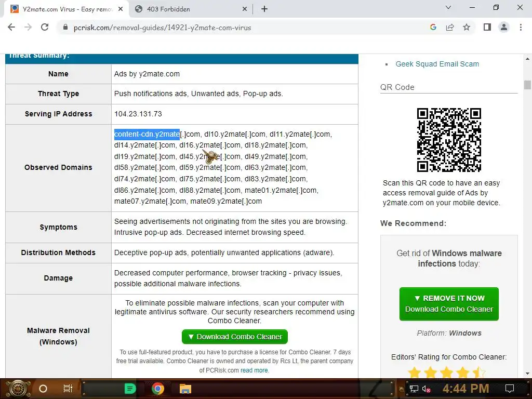The height and width of the screenshot is (399, 532).
Task: Switch to the 403 Forbidden tab
Action: [x=191, y=9]
